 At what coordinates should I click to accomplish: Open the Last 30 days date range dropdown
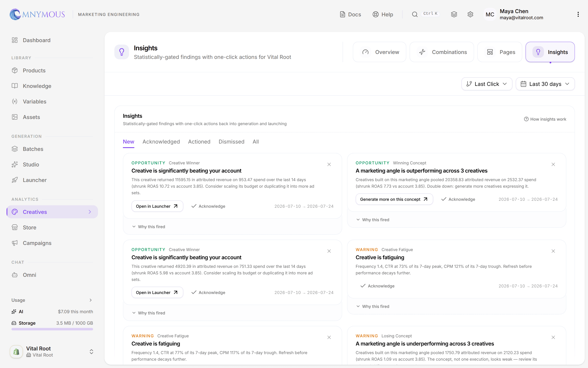(545, 84)
